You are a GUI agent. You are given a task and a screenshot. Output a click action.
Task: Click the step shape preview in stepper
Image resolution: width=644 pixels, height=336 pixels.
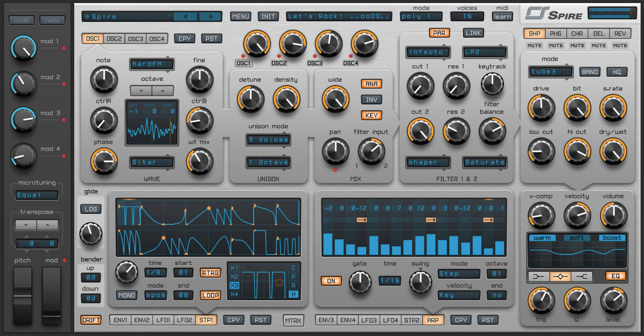(264, 281)
